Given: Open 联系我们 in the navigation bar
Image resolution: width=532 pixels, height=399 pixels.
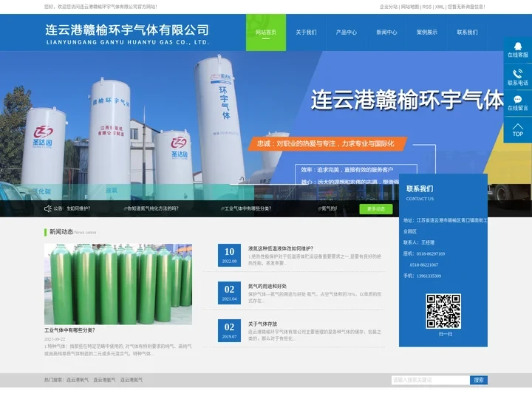Looking at the screenshot, I should 467,33.
